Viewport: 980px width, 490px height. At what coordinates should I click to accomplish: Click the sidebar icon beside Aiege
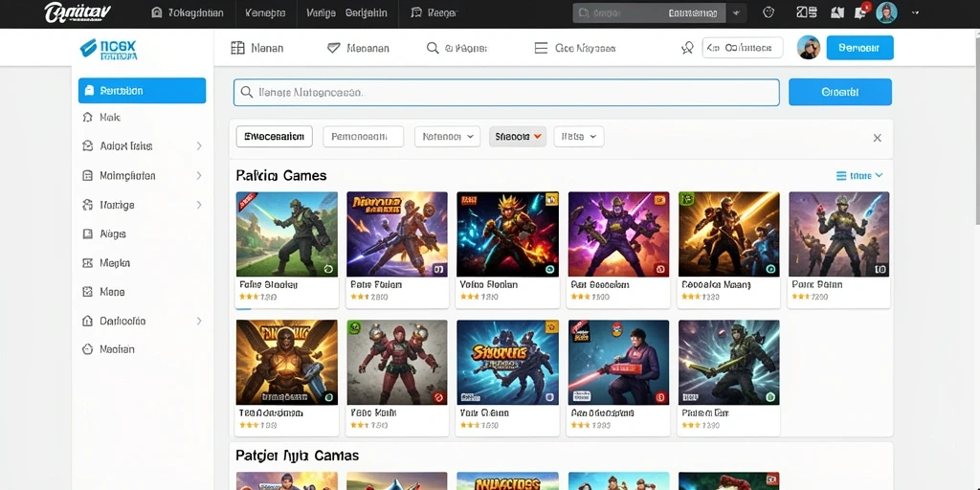[88, 234]
